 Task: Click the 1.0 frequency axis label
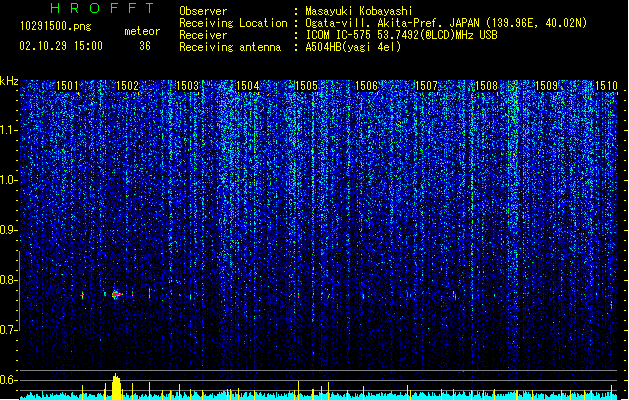point(9,180)
